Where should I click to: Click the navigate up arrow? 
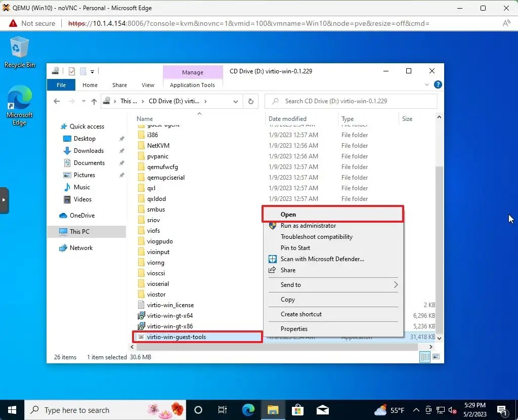[x=94, y=101]
